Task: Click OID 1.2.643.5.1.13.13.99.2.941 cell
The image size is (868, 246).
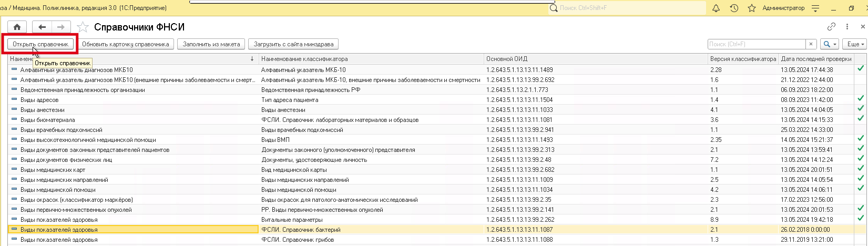Action: pyautogui.click(x=596, y=129)
